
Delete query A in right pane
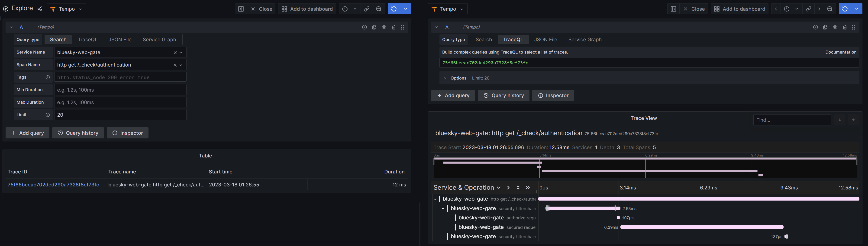tap(845, 27)
